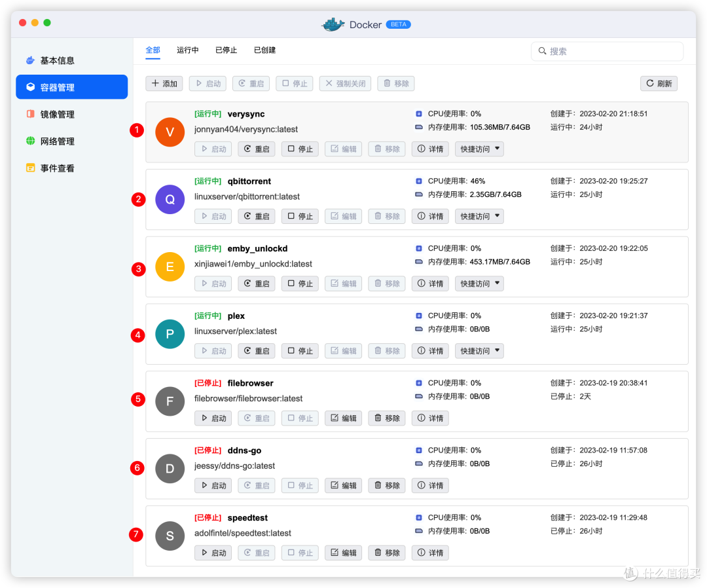Image resolution: width=707 pixels, height=588 pixels.
Task: Remove the speedtest container
Action: [387, 553]
